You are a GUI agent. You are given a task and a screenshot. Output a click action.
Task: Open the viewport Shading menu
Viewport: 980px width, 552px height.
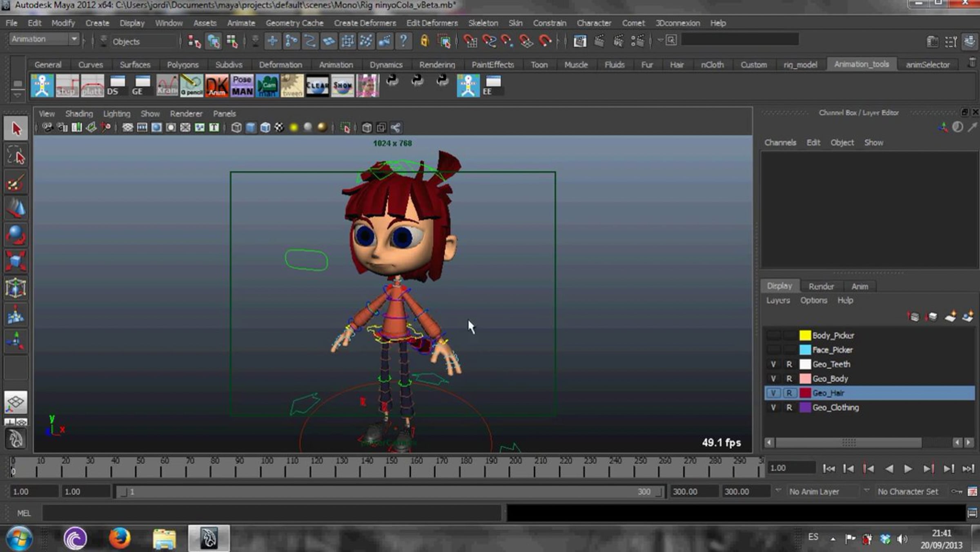(79, 114)
